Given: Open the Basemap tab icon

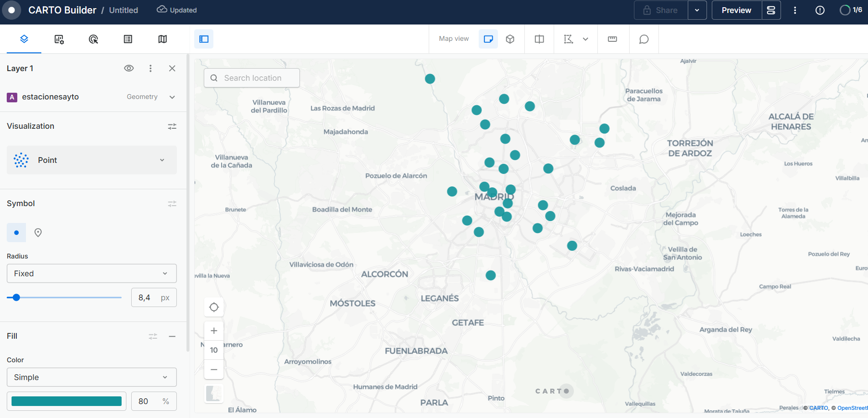Looking at the screenshot, I should (x=162, y=39).
